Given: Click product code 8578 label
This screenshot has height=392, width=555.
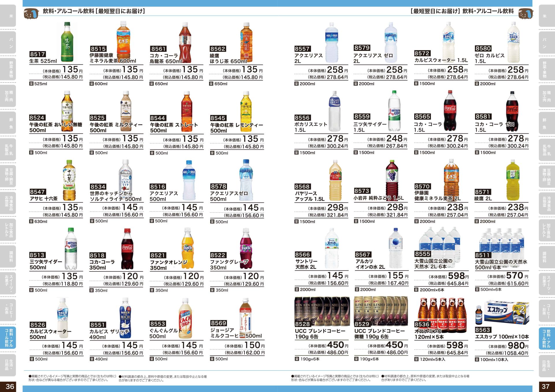Looking at the screenshot, I should 219,186.
